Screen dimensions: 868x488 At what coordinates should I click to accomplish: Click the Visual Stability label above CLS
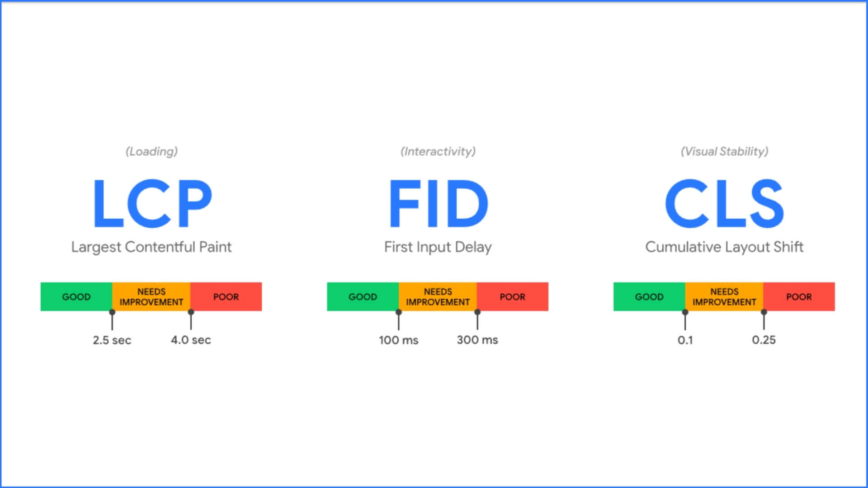pos(724,151)
